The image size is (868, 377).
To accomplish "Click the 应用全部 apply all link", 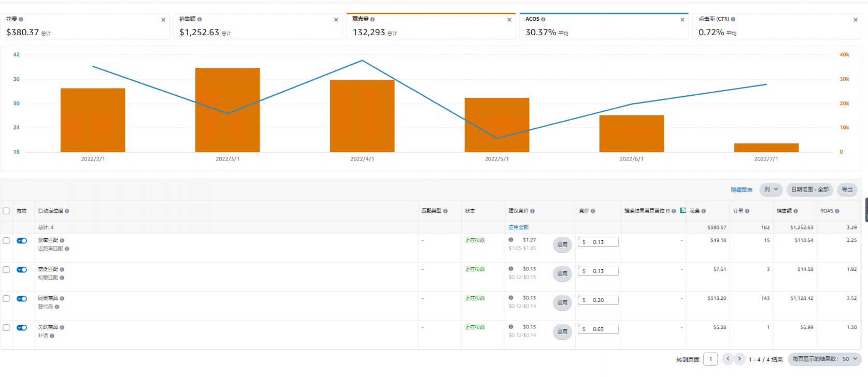I will coord(518,227).
